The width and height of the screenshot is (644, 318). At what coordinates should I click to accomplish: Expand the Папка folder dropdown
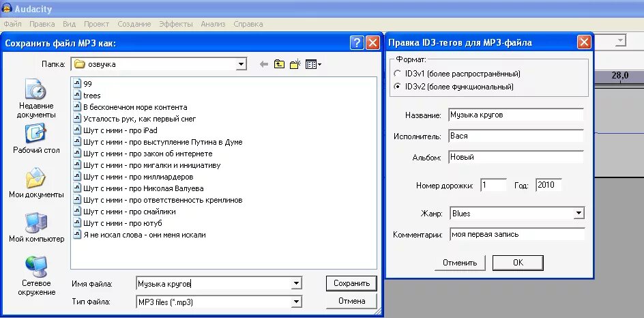click(241, 64)
